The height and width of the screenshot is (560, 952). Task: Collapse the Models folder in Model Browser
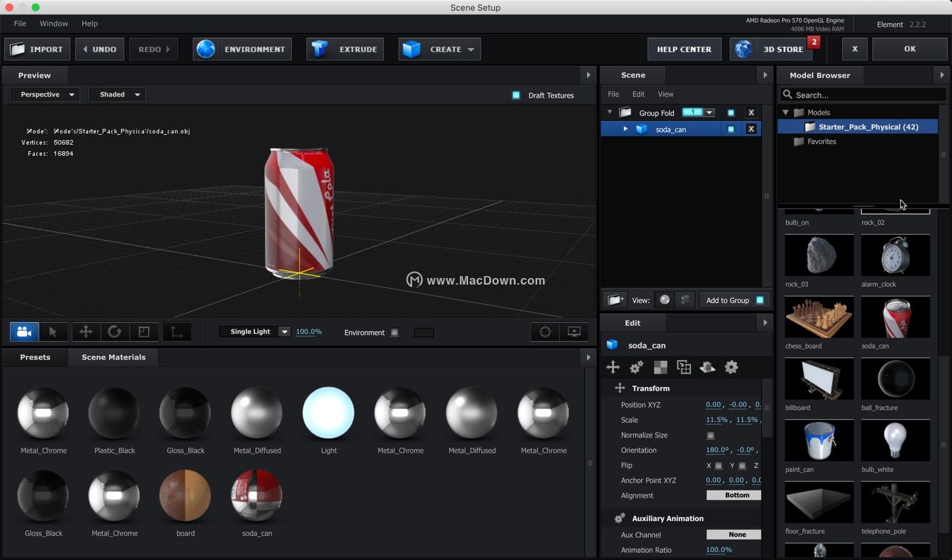coord(785,112)
